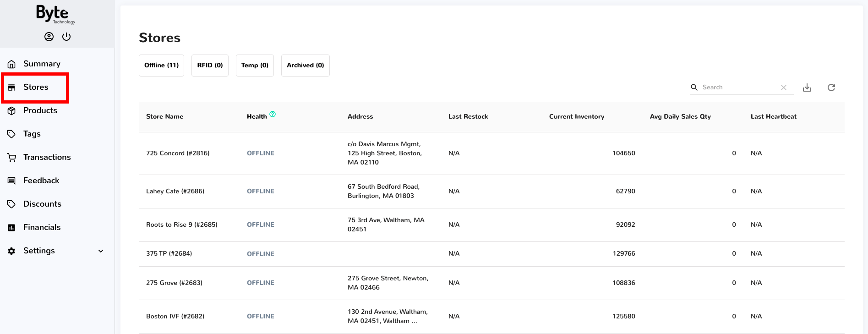Click address c/o Davis Marcus Mgmt
This screenshot has width=868, height=334.
tap(385, 153)
